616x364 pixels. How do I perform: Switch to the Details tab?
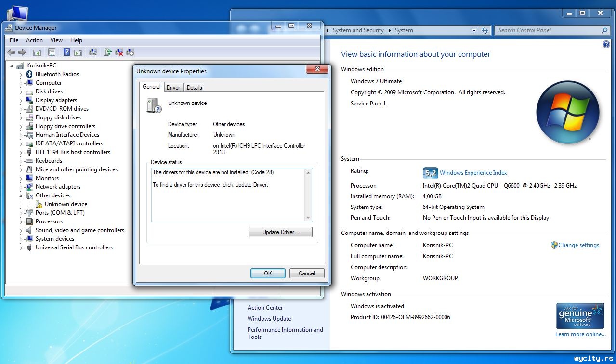(195, 88)
